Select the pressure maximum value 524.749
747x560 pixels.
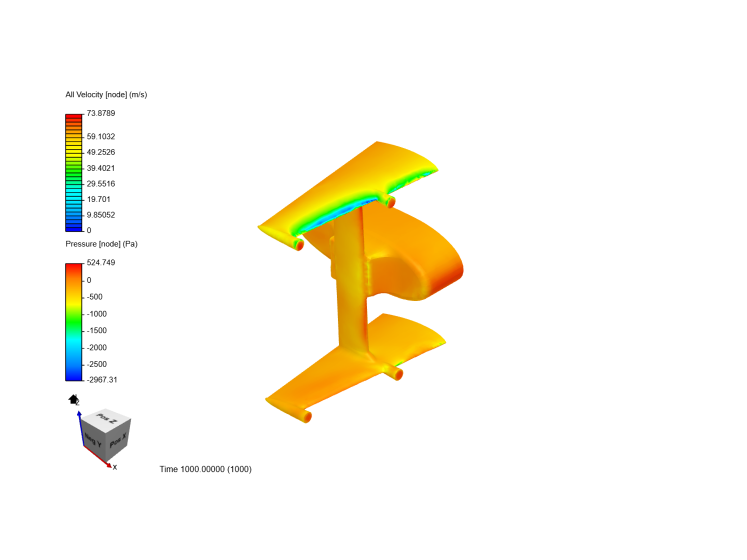pos(101,262)
